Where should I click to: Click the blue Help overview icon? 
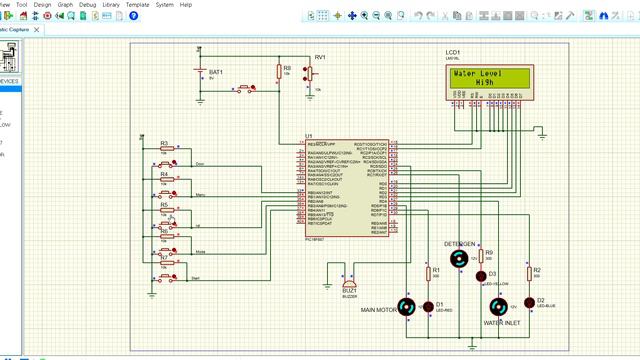(x=133, y=16)
